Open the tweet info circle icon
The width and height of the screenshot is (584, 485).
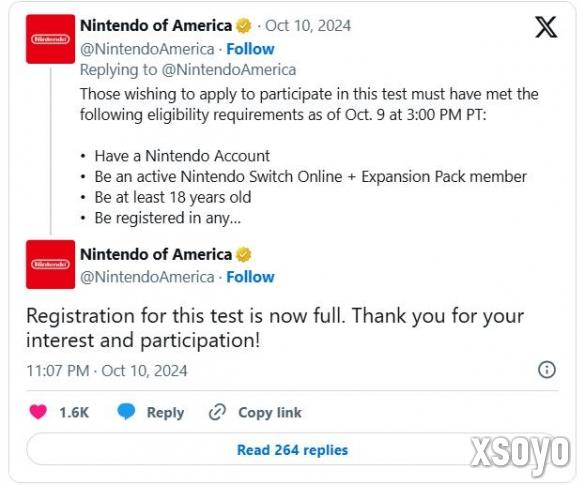pos(547,370)
